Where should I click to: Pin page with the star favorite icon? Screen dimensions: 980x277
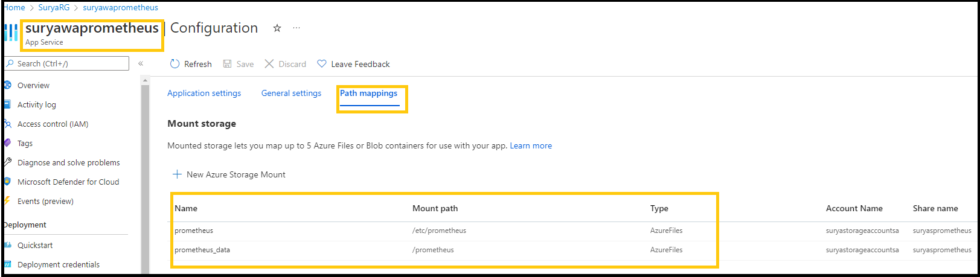click(x=277, y=28)
